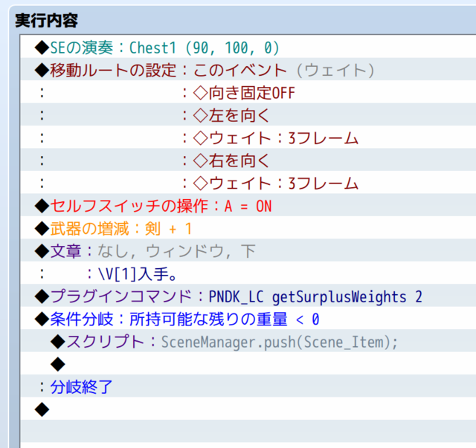This screenshot has height=448, width=476.
Task: Select the 文章 なし, ウィンドウ, 下 line
Action: (x=248, y=250)
